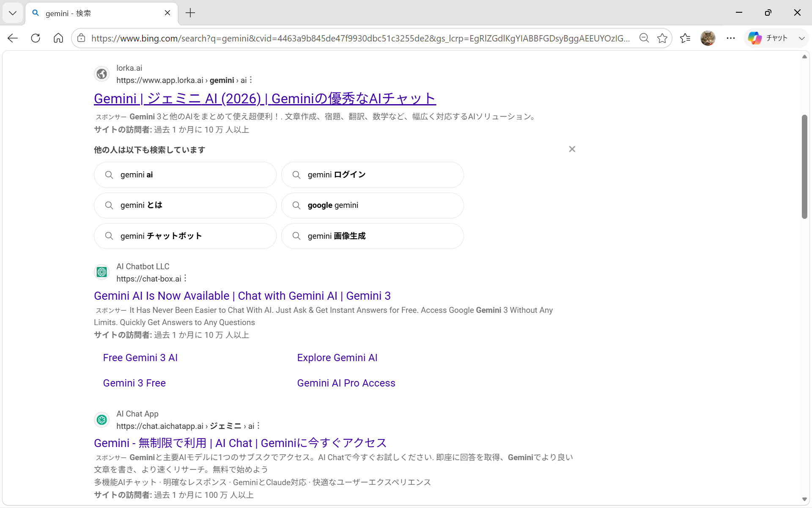Open ad options next to lorka.ai URL
812x508 pixels.
(x=251, y=80)
